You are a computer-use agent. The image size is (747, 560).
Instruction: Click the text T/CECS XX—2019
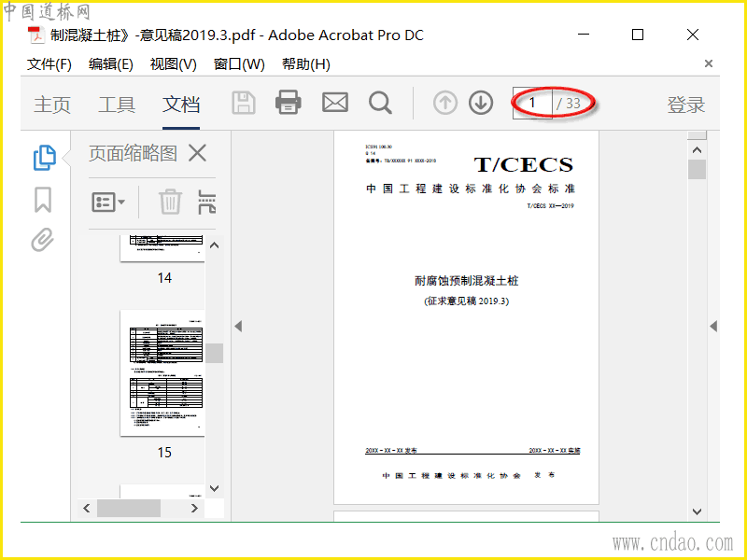[x=550, y=205]
